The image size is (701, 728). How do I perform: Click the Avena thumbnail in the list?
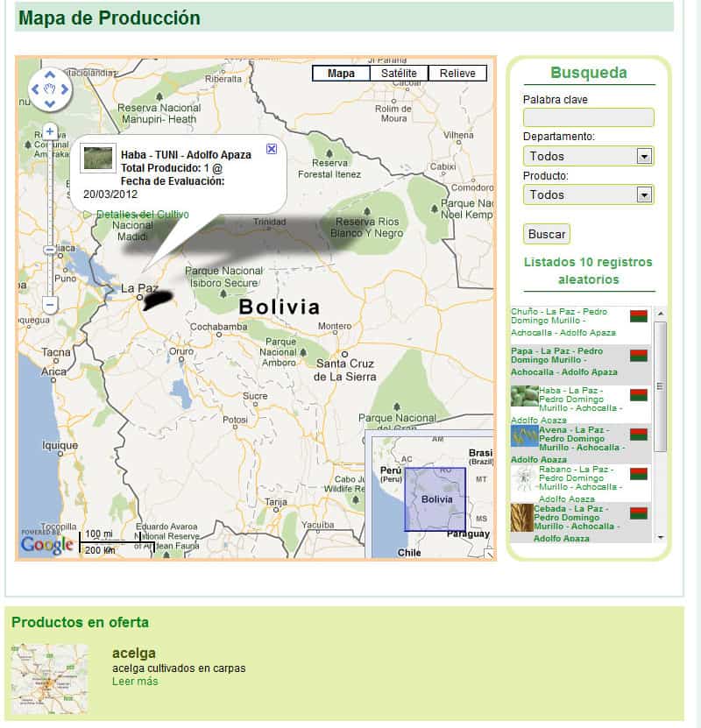point(525,435)
